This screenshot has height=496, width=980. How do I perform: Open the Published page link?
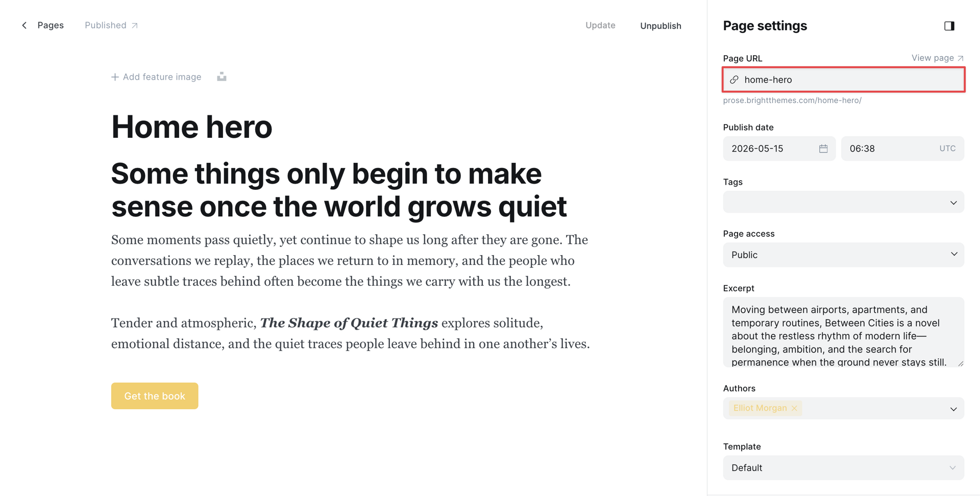click(x=111, y=26)
